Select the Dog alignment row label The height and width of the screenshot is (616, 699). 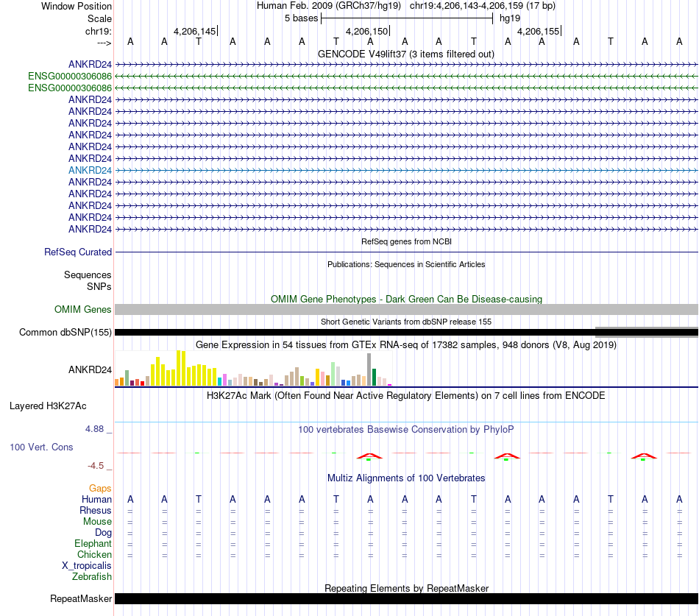coord(103,533)
